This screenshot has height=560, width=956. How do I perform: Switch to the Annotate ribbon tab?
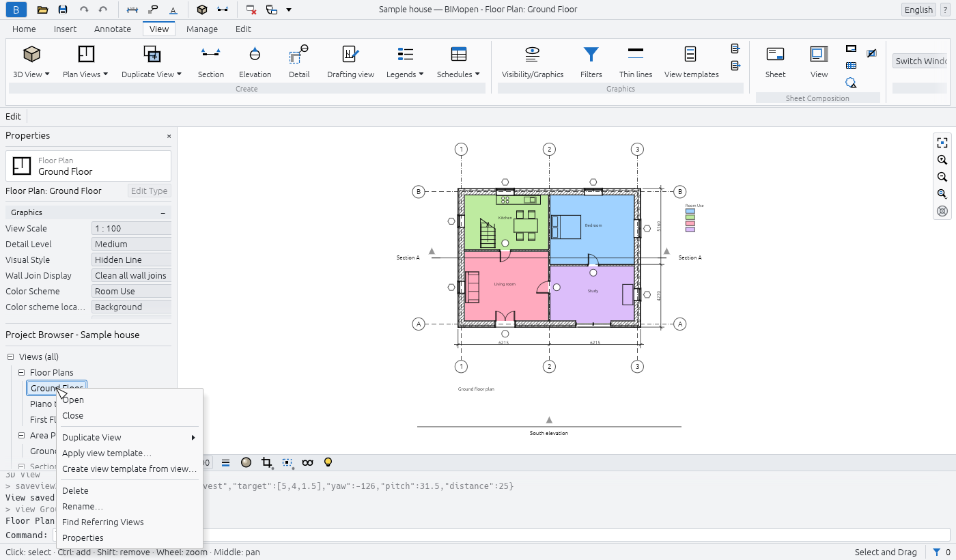point(113,29)
